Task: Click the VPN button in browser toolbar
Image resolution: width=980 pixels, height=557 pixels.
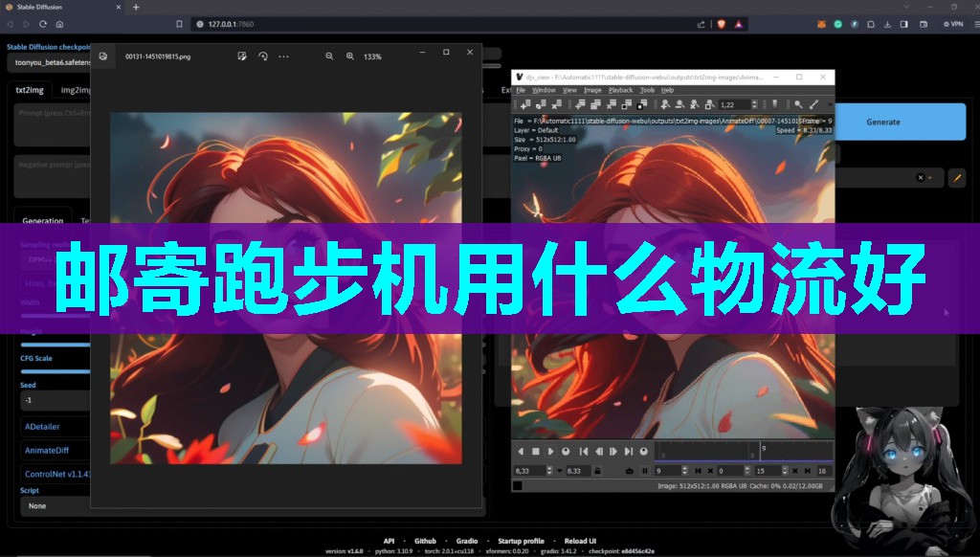Action: pos(953,24)
